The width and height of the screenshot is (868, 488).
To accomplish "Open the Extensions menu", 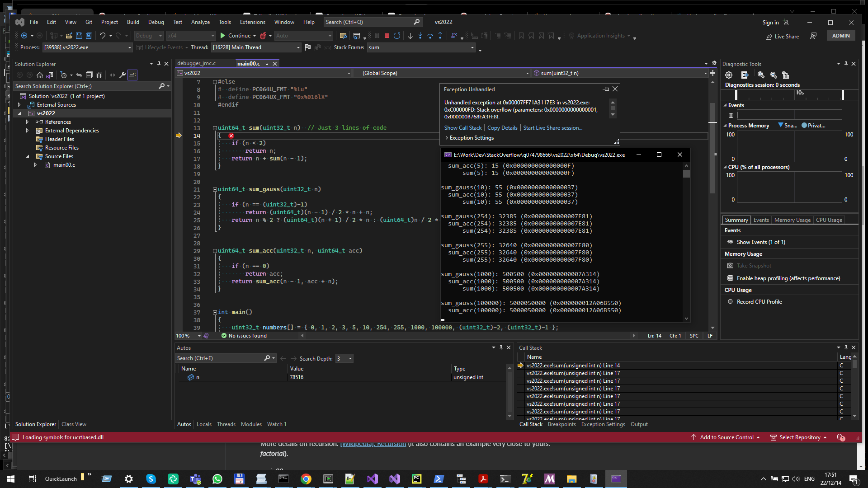I will (x=252, y=22).
